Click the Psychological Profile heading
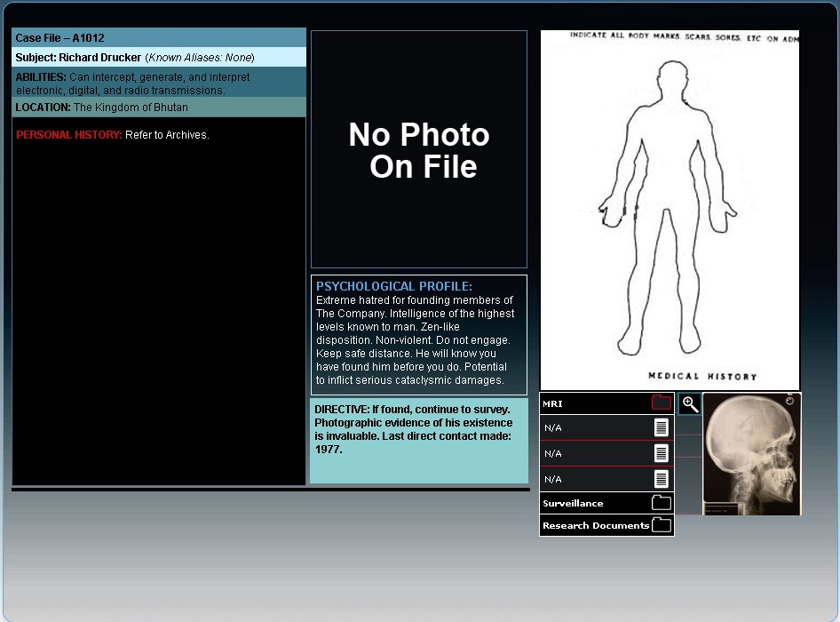This screenshot has width=840, height=622. pos(394,286)
